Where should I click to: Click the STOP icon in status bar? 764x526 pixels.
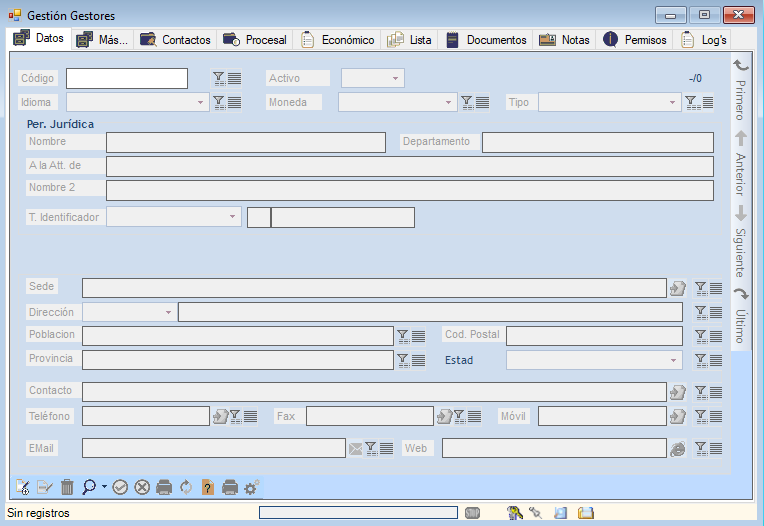(472, 513)
